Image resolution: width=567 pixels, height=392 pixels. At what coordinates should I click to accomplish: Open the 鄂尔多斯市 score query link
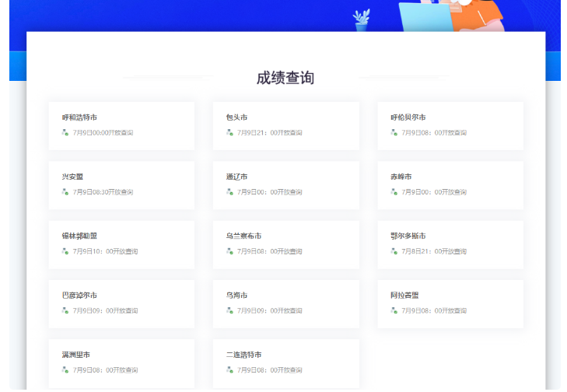(x=408, y=236)
